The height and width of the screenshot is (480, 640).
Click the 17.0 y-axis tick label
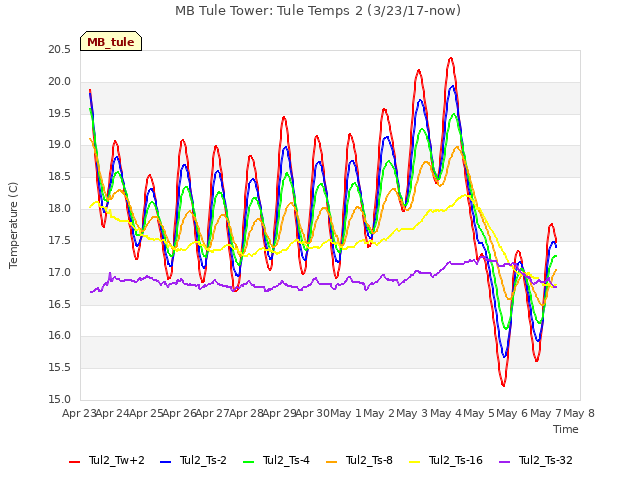click(x=60, y=272)
